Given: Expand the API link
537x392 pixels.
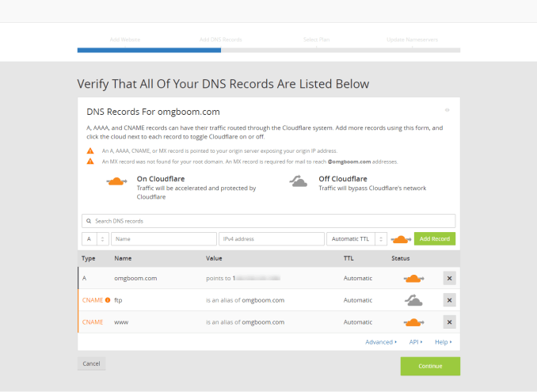Looking at the screenshot, I should pos(416,342).
